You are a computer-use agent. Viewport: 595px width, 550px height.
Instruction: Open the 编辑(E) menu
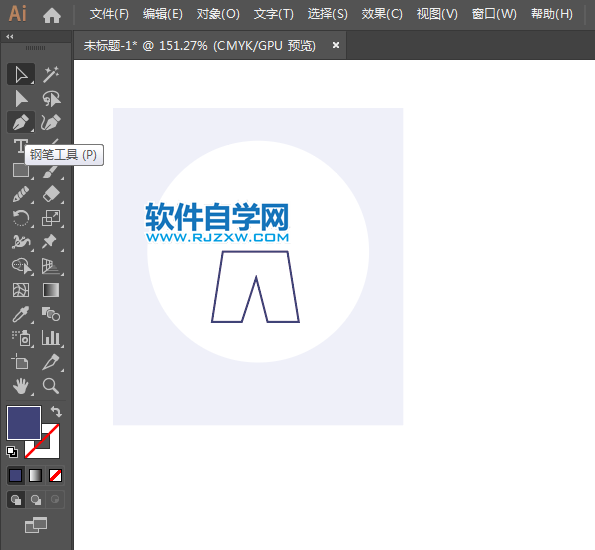tap(162, 14)
